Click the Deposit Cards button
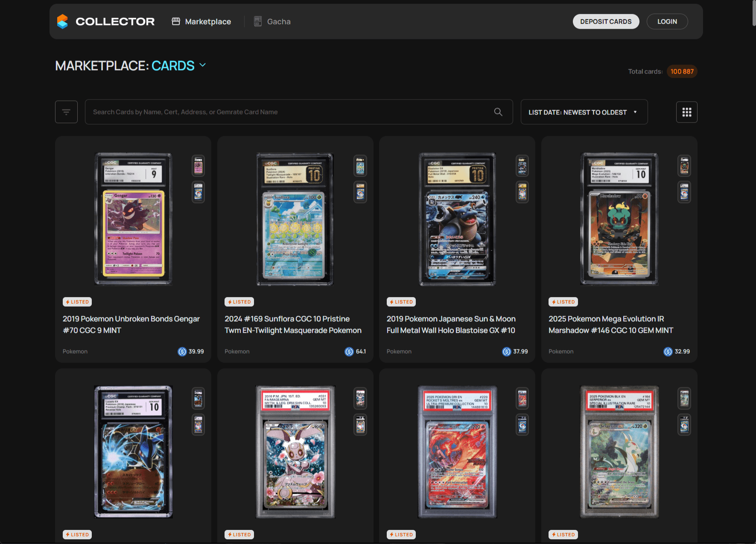The image size is (756, 544). 606,21
